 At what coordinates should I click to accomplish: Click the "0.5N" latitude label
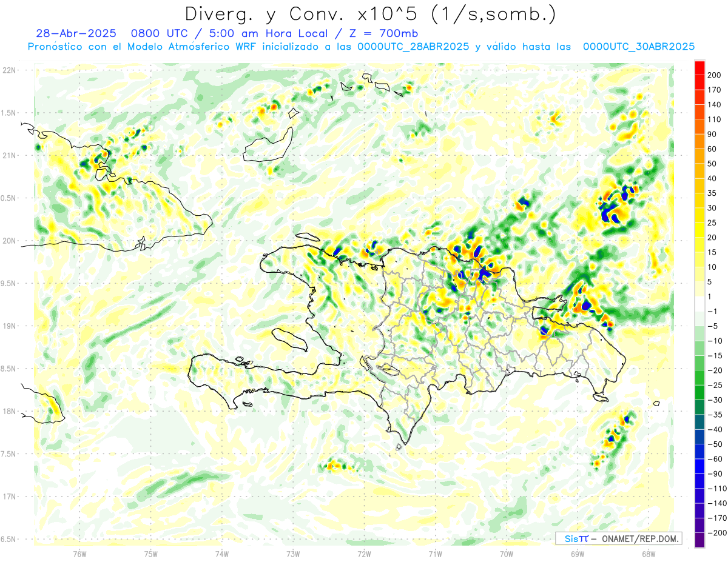click(x=8, y=198)
